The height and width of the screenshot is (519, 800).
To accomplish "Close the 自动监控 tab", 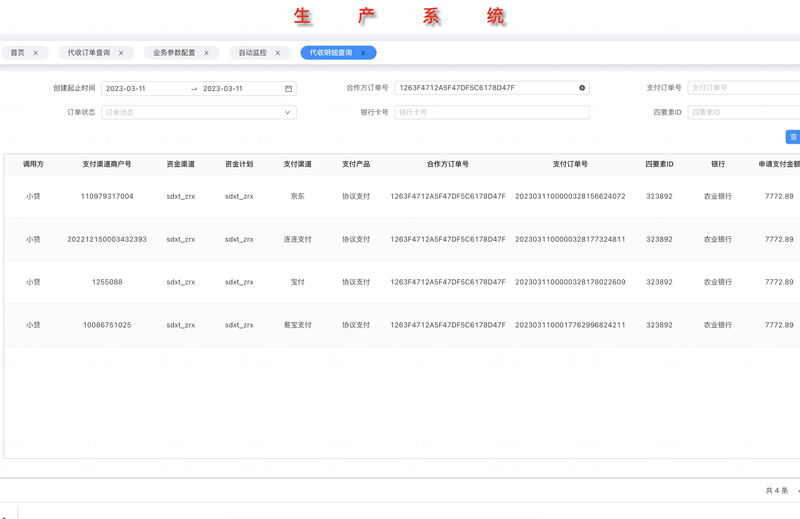I will tap(278, 53).
